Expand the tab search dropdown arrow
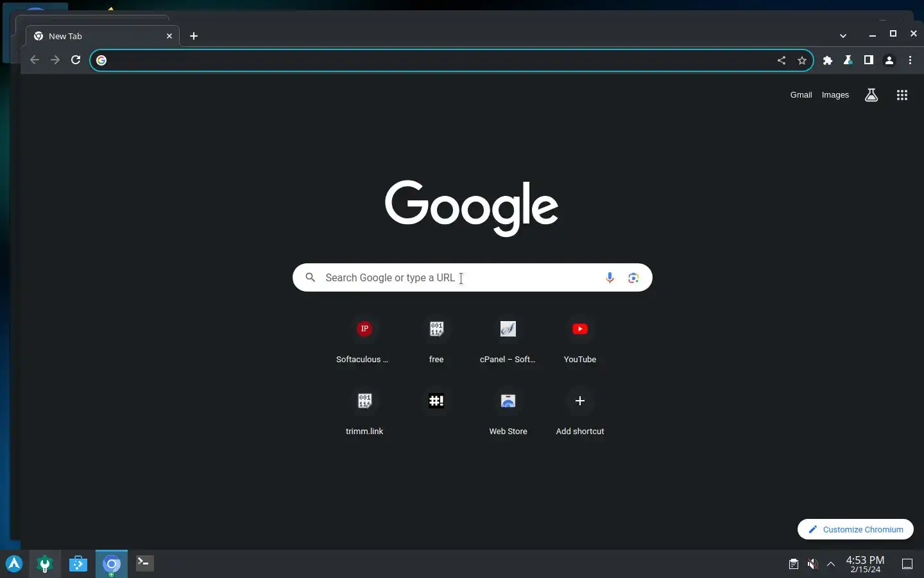This screenshot has width=924, height=578. pyautogui.click(x=844, y=36)
